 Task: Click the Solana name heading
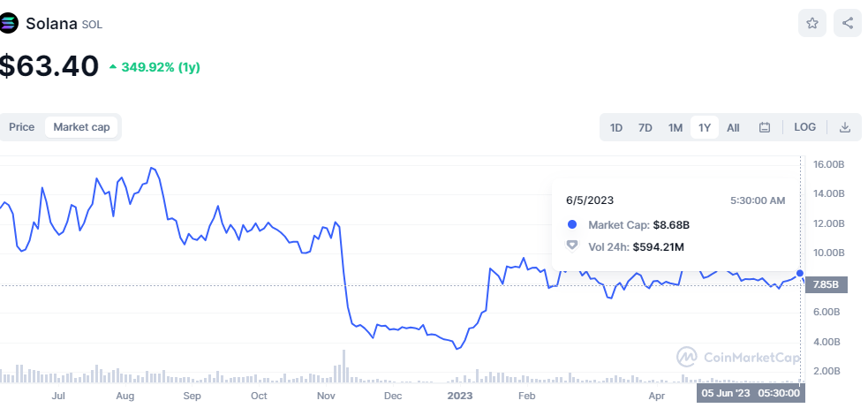coord(51,24)
